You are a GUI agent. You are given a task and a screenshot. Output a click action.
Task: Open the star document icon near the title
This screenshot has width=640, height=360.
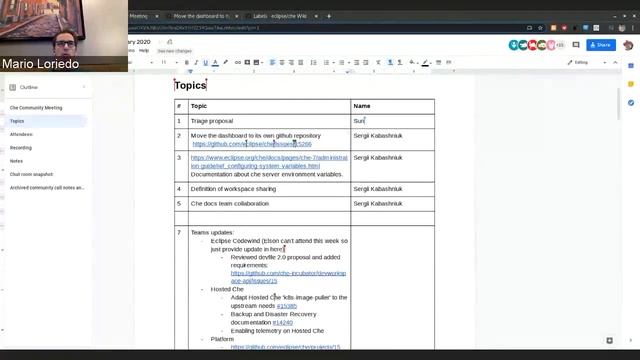tap(160, 42)
